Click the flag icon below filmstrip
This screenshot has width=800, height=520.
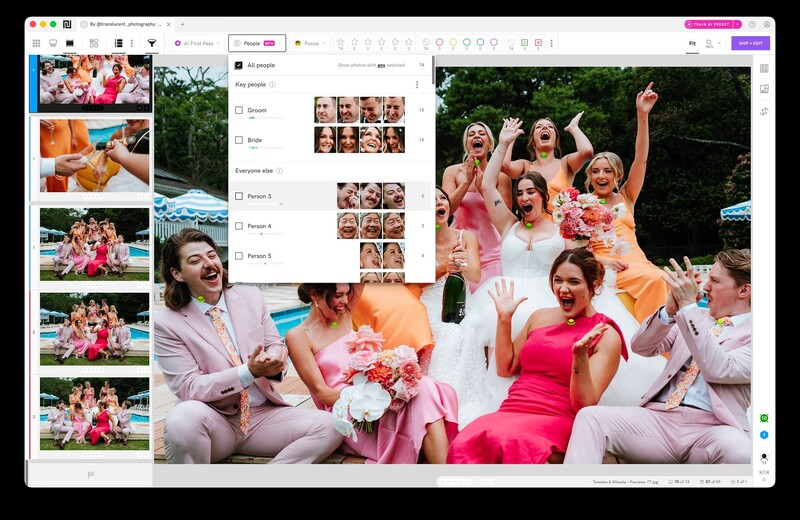tap(91, 475)
